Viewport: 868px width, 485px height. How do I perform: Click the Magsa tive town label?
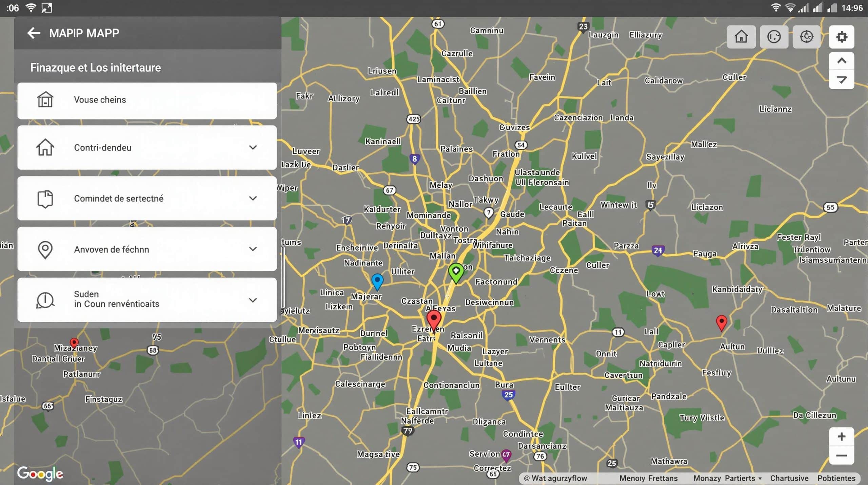click(x=378, y=454)
